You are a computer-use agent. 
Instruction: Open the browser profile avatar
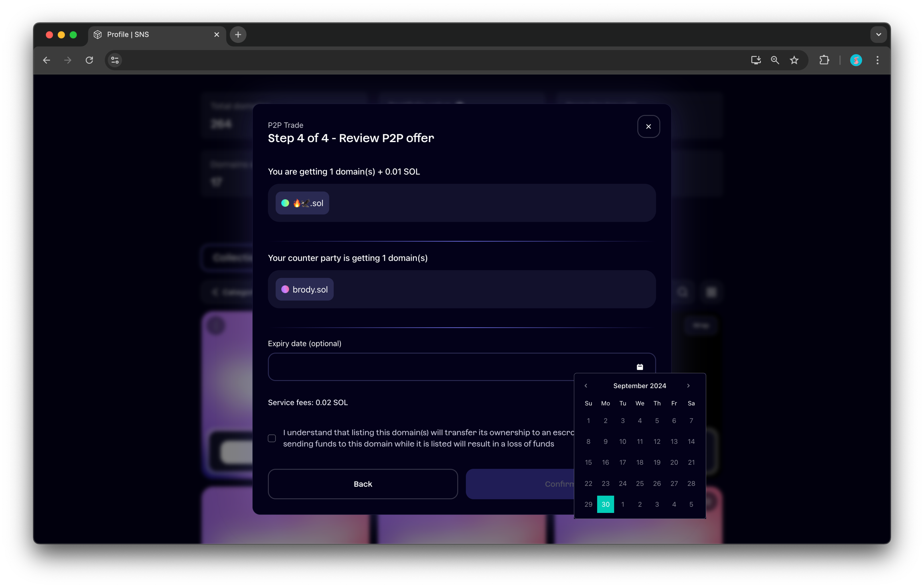click(x=856, y=60)
